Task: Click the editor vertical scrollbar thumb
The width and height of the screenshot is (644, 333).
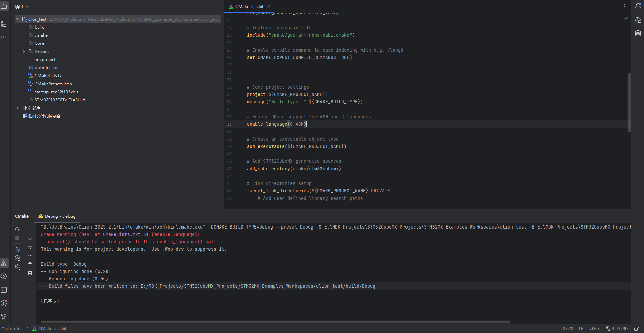Action: point(629,103)
